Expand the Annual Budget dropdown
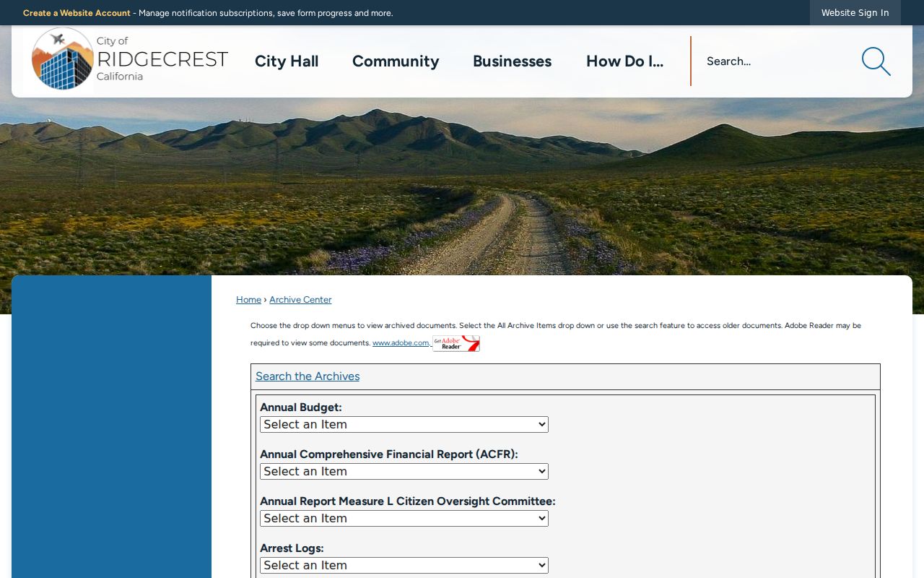This screenshot has height=578, width=924. [404, 425]
